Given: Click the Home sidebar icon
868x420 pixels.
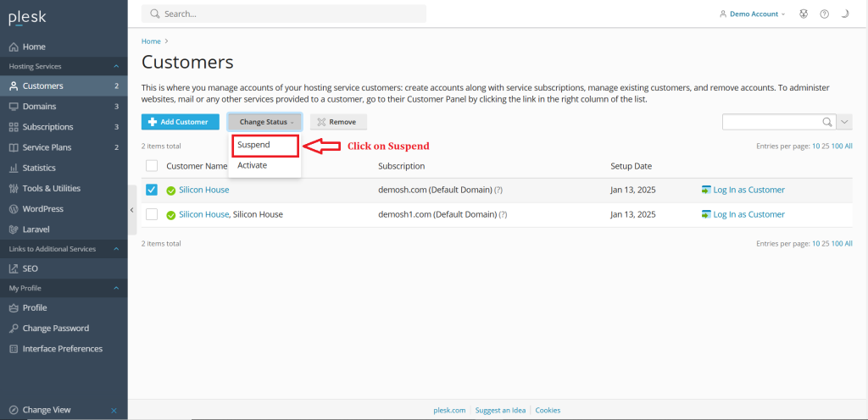Looking at the screenshot, I should click(x=14, y=47).
